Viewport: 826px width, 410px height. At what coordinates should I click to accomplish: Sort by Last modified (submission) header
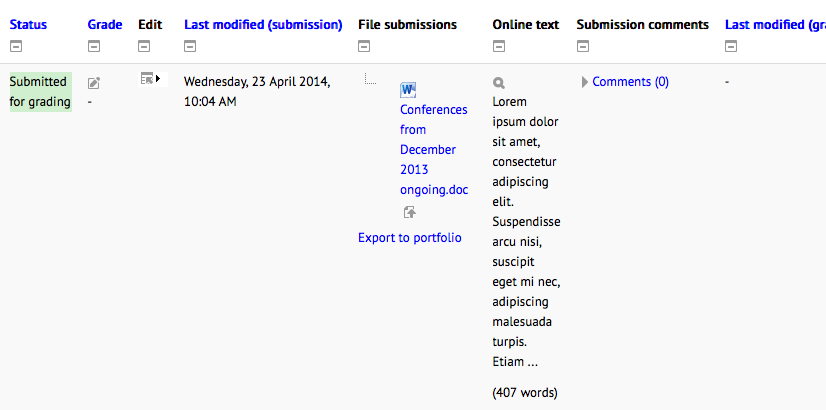pyautogui.click(x=263, y=24)
